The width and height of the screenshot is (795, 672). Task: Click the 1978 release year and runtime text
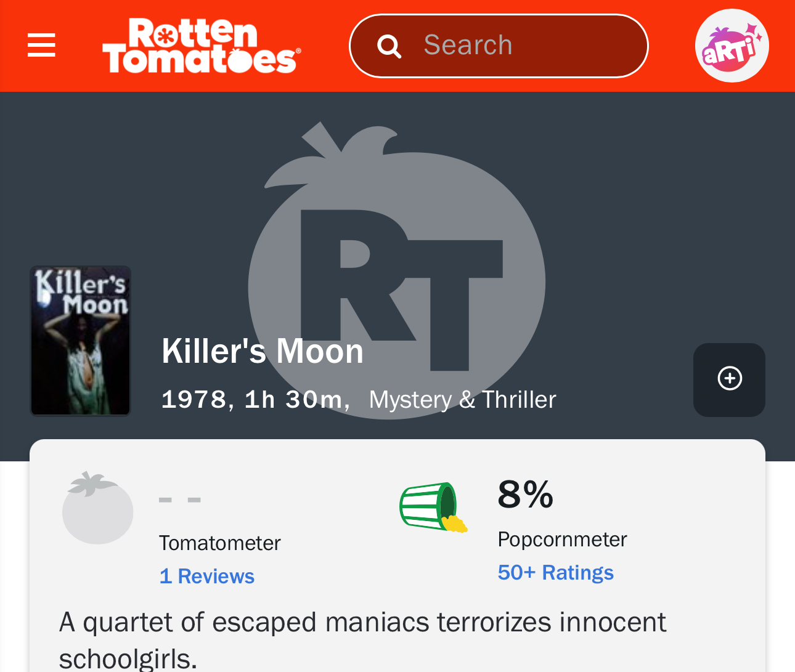[255, 400]
